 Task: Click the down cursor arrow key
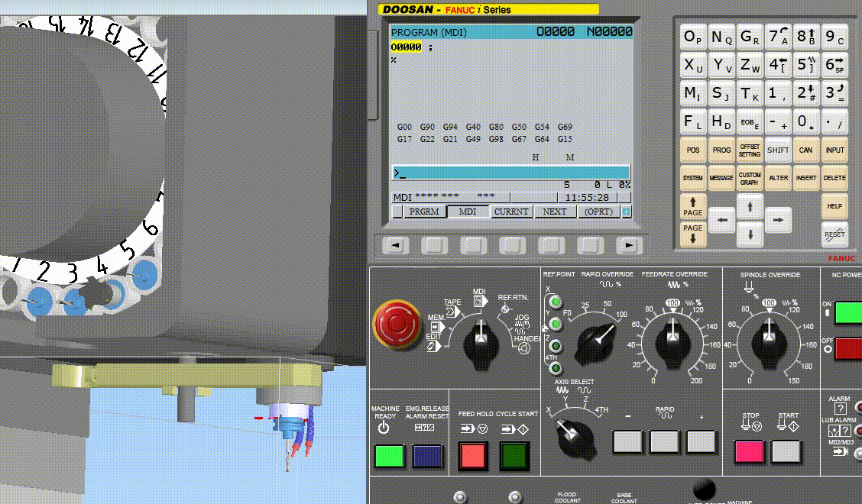coord(750,234)
